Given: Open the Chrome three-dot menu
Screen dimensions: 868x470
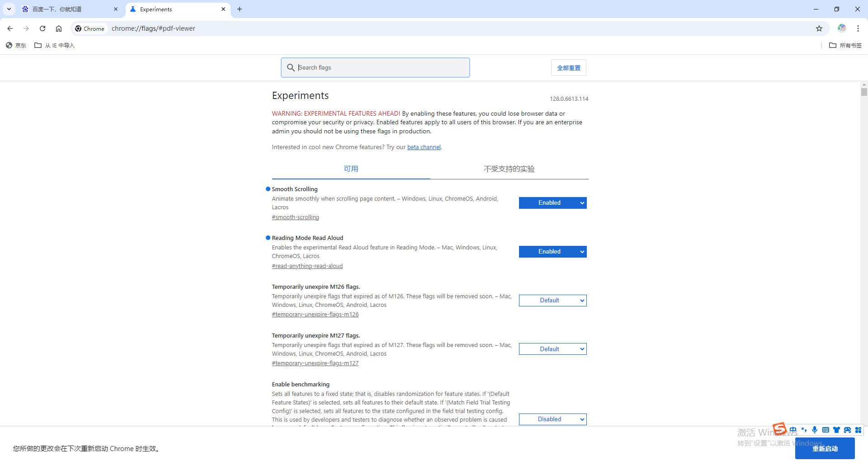Looking at the screenshot, I should click(858, 28).
